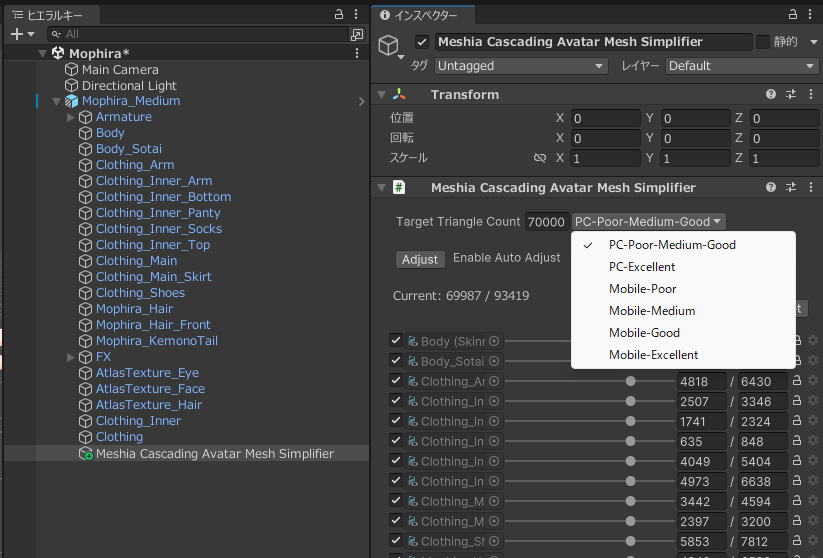Image resolution: width=823 pixels, height=558 pixels.
Task: Uncheck the checkbox on the 2507 / 3346 row
Action: pos(396,400)
